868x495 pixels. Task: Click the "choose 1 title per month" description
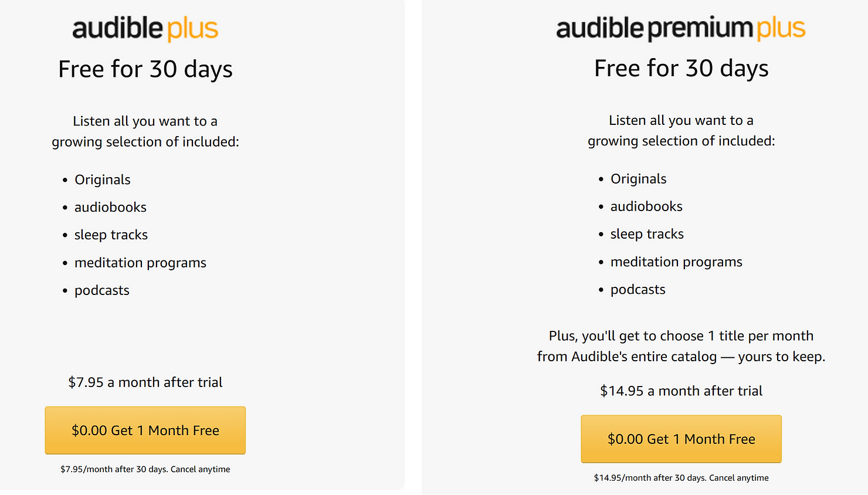681,346
